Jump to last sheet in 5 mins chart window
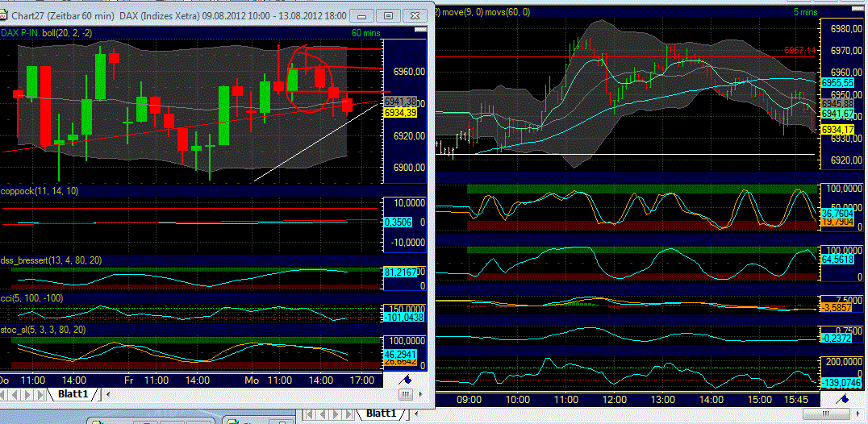Screen dimensions: 868x424 tap(347, 414)
